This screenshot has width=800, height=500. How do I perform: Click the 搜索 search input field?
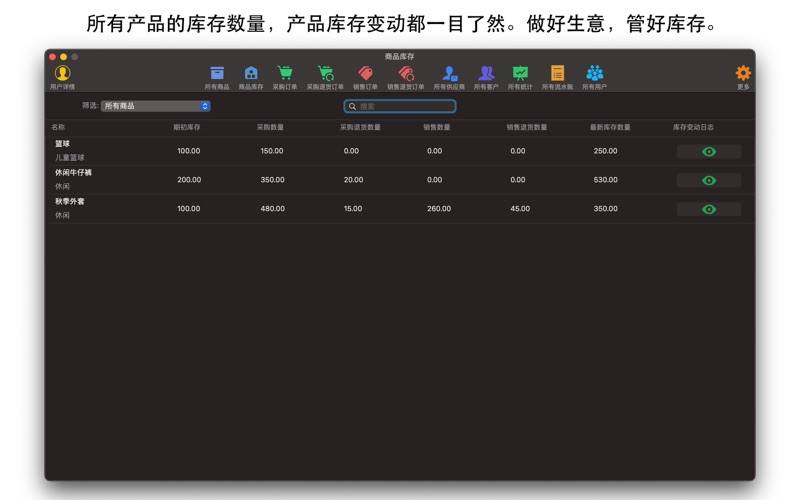click(400, 106)
